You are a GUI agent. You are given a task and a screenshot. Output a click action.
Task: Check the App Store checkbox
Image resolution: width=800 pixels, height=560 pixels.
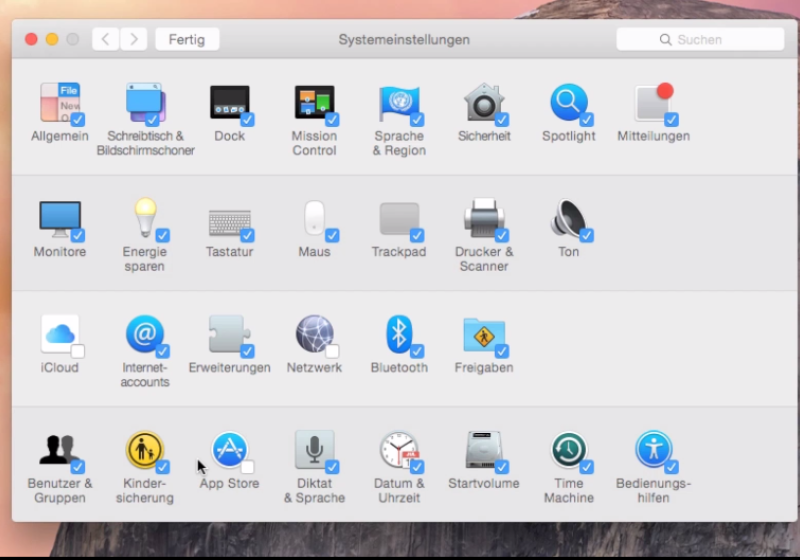point(247,467)
